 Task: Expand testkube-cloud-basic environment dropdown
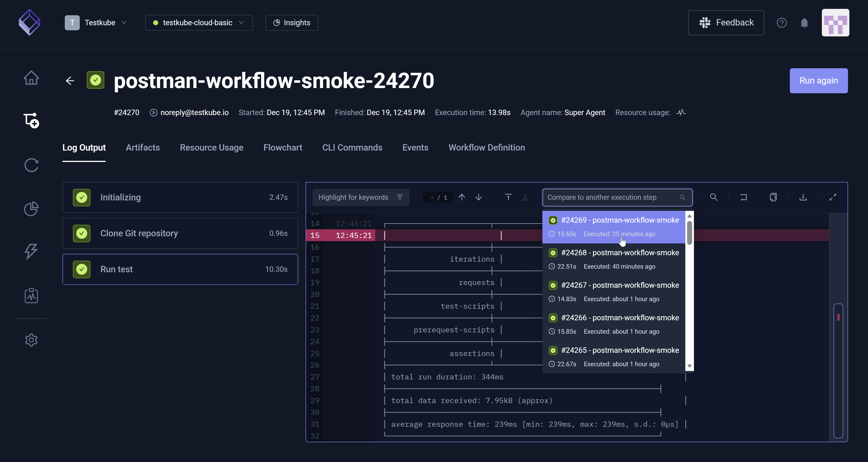[199, 23]
